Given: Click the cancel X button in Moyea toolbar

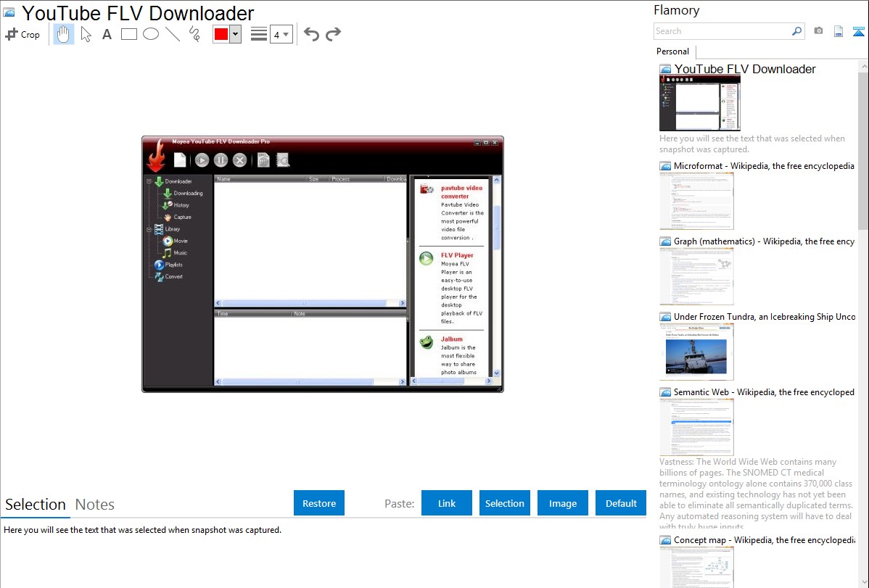Looking at the screenshot, I should coord(239,161).
